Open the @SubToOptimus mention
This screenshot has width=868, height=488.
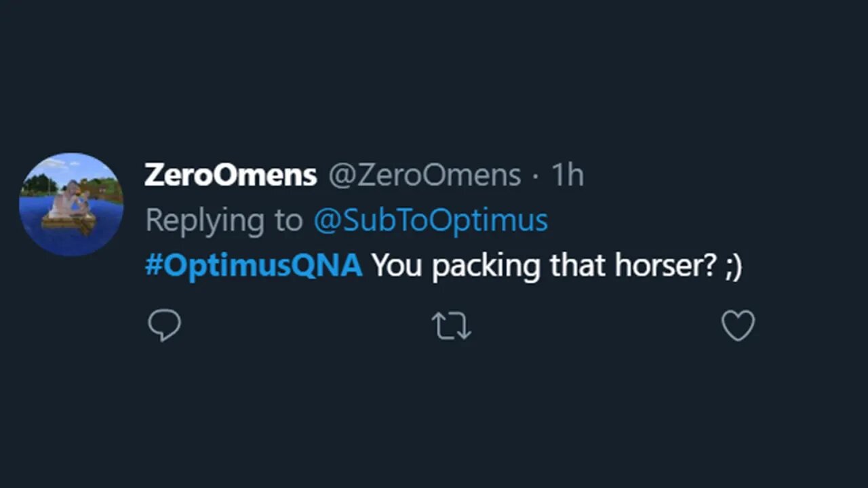[430, 221]
